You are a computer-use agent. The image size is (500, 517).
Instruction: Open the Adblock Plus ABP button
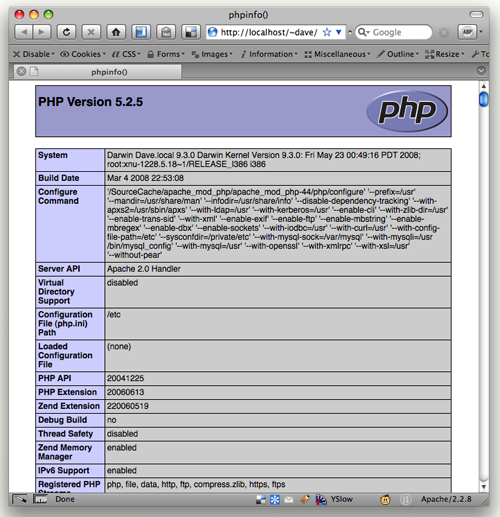click(467, 32)
